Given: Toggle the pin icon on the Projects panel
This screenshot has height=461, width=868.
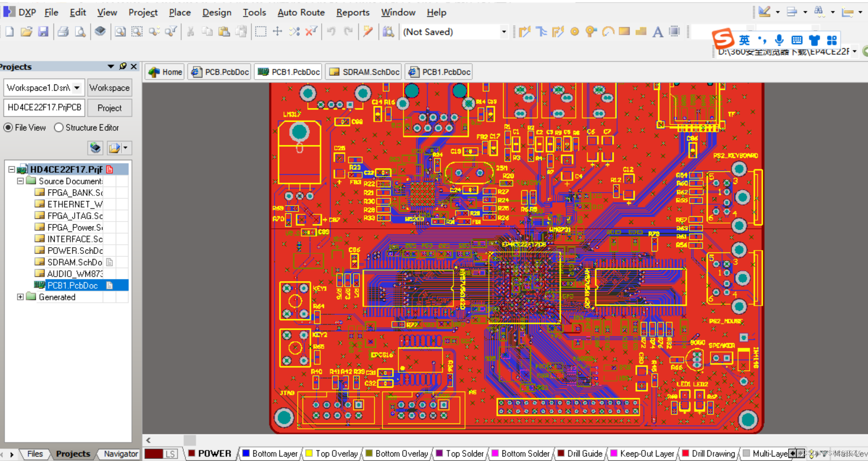Looking at the screenshot, I should 124,67.
